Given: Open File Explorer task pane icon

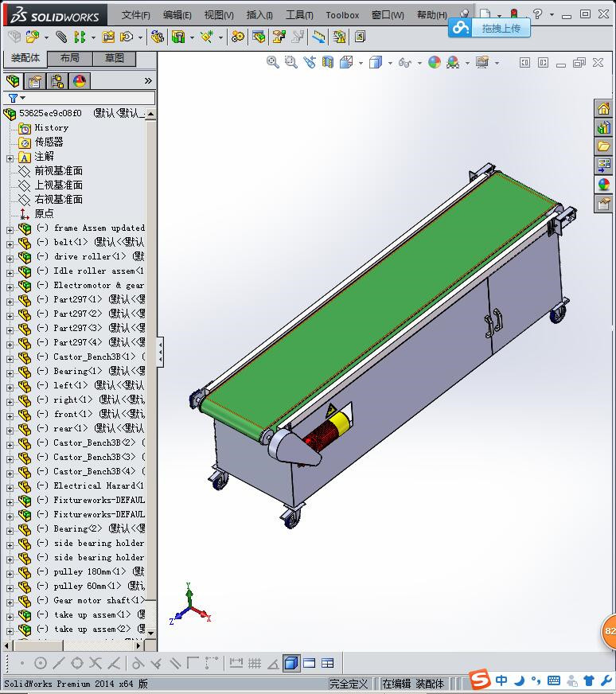Looking at the screenshot, I should pos(603,146).
